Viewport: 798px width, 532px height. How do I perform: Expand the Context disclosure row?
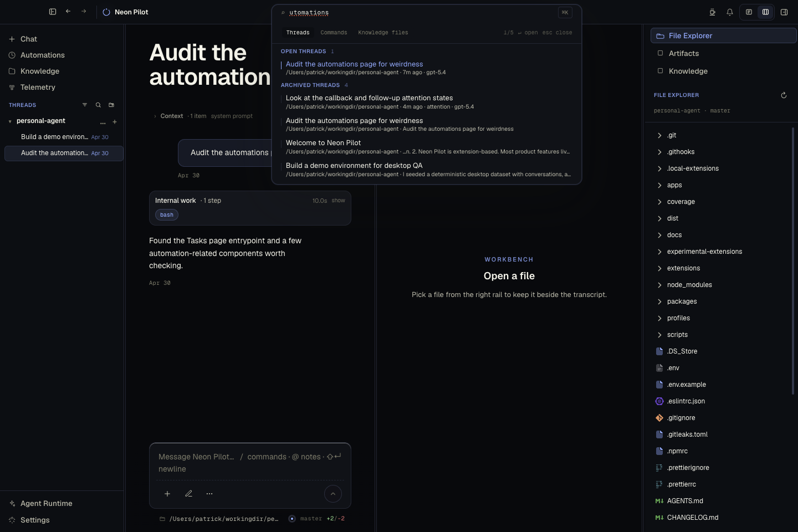[203, 116]
